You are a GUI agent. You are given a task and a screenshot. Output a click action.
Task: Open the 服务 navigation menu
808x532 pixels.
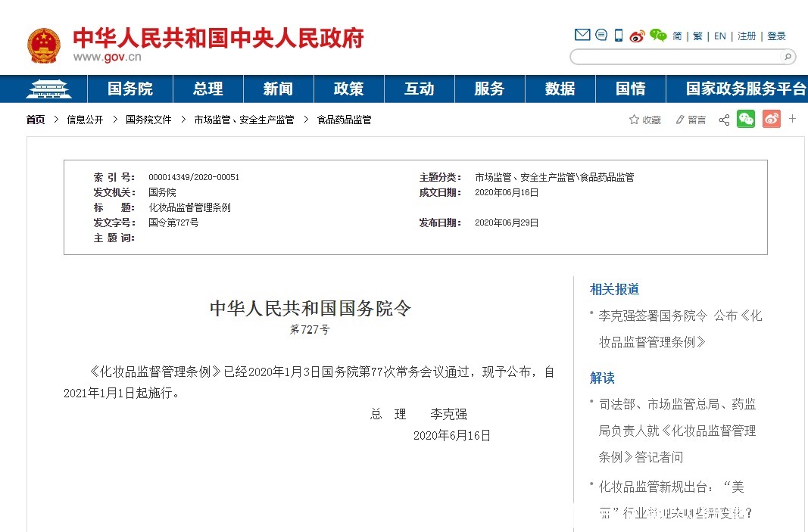coord(489,89)
